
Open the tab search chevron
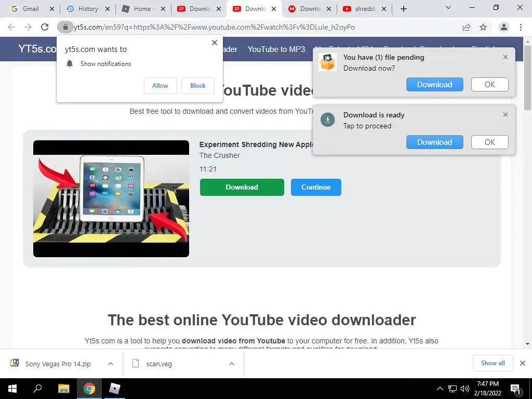point(448,7)
